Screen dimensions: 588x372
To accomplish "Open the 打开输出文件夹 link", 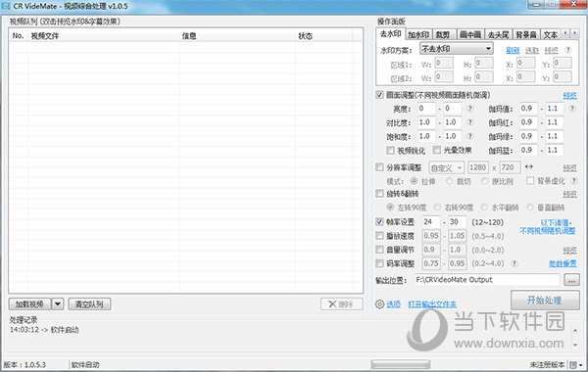I will 432,304.
